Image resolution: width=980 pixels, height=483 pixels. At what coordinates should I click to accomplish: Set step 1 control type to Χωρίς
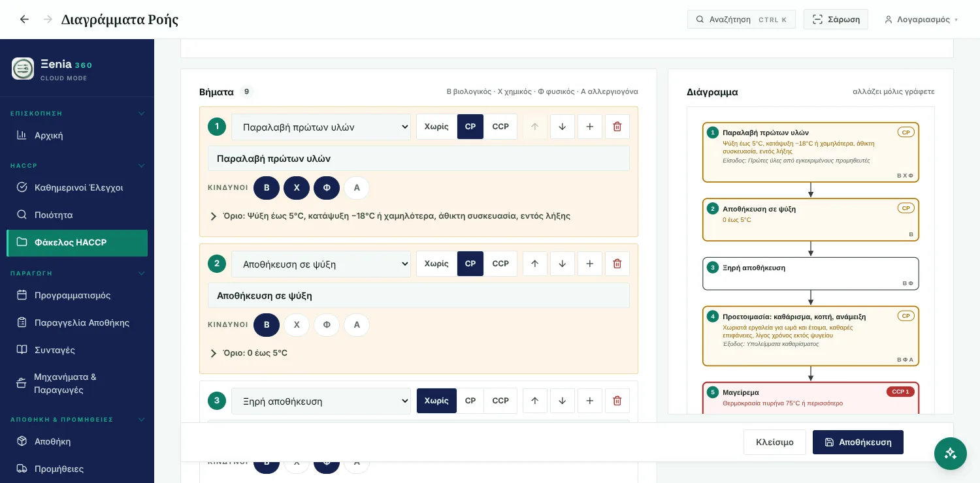point(436,127)
